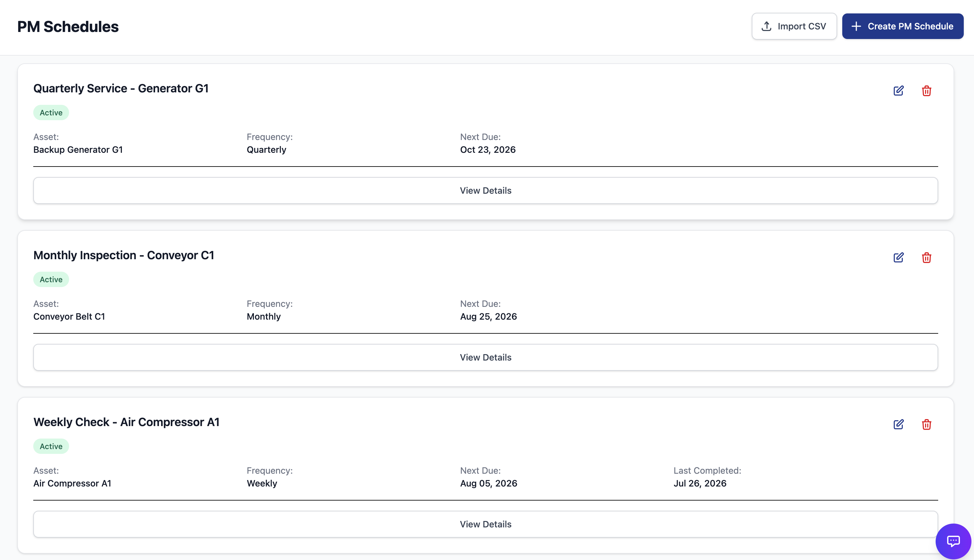The height and width of the screenshot is (560, 974).
Task: Click the Quarterly frequency value
Action: coord(267,150)
